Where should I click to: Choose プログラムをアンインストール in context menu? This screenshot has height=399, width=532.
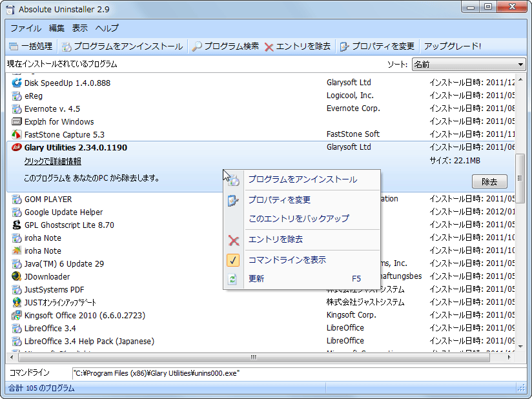tap(303, 179)
